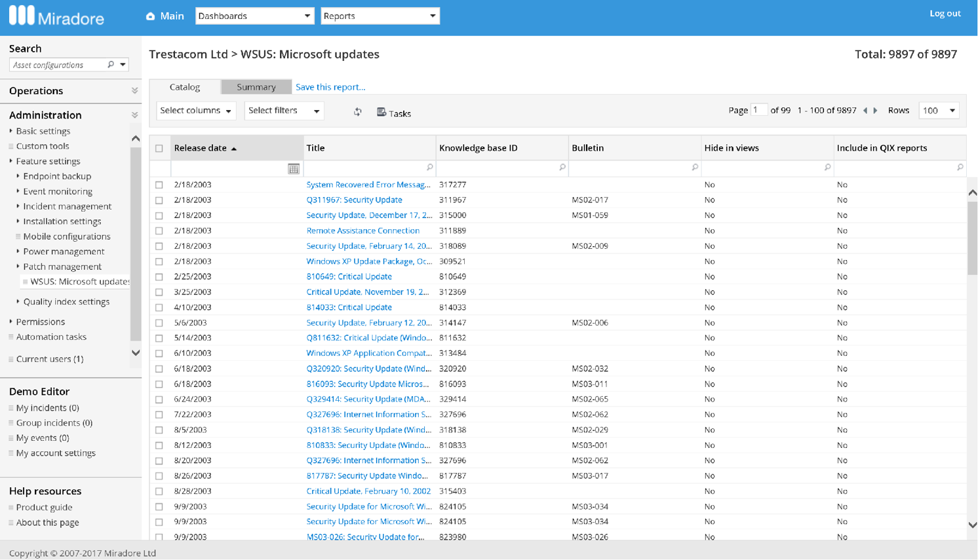Click Log out
The width and height of the screenshot is (978, 560).
point(945,13)
